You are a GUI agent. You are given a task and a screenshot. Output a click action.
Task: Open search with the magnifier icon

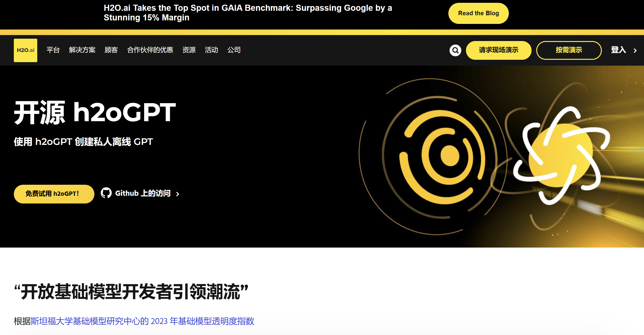455,50
